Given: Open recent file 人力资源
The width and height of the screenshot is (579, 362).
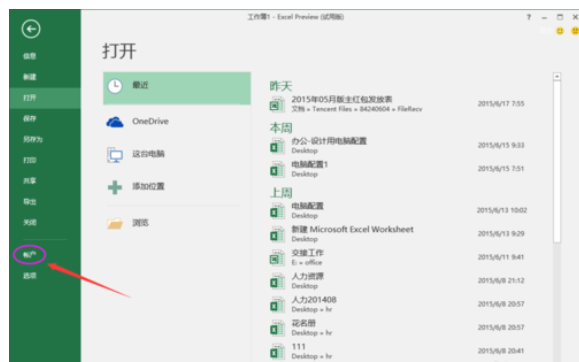Looking at the screenshot, I should 308,276.
